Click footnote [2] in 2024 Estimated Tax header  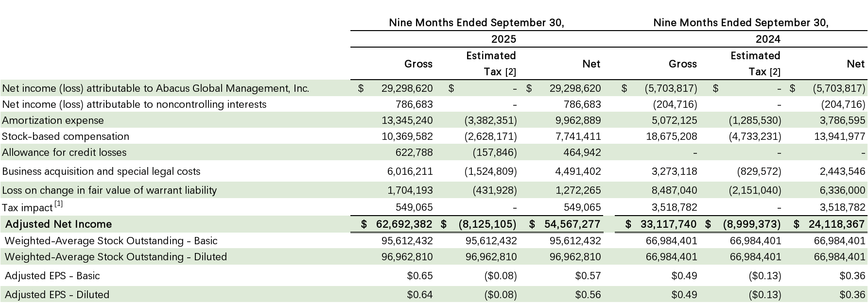tap(775, 72)
